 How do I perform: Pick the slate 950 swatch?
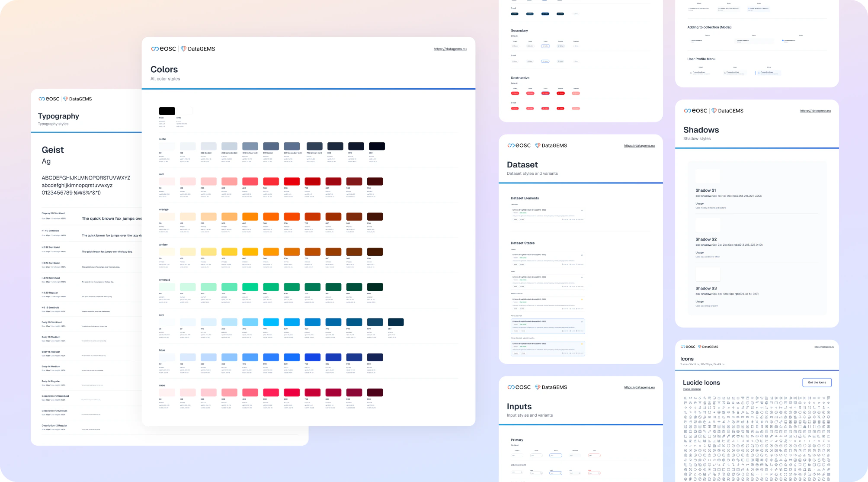pos(377,146)
